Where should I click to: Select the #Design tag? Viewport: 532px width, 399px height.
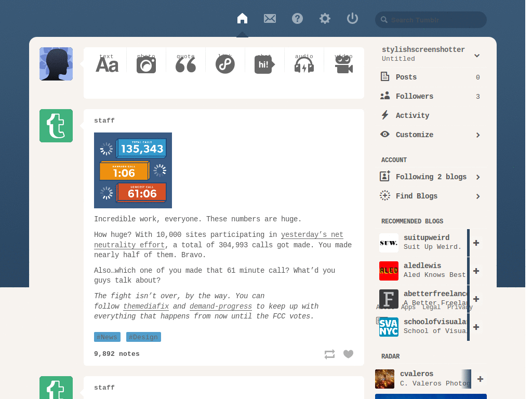click(x=143, y=337)
